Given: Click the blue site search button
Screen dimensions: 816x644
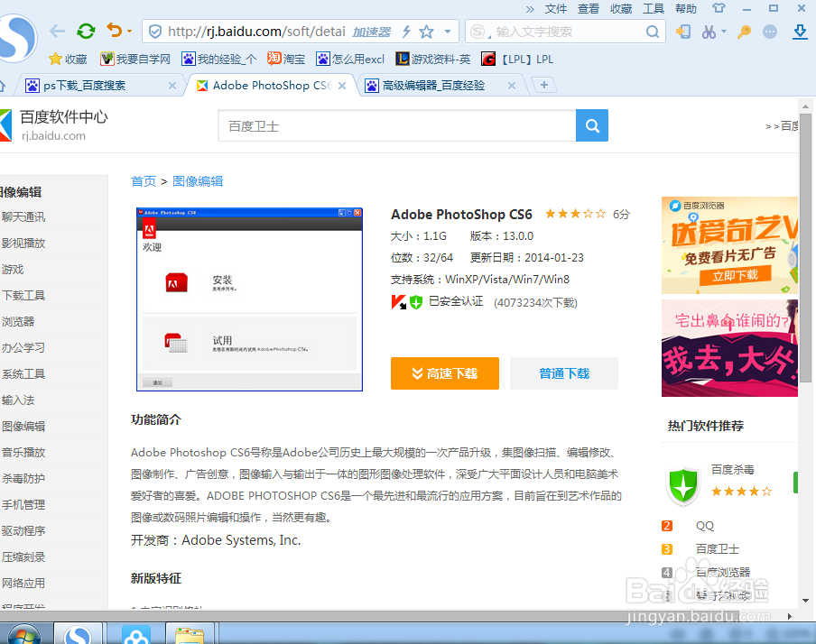Looking at the screenshot, I should tap(592, 125).
